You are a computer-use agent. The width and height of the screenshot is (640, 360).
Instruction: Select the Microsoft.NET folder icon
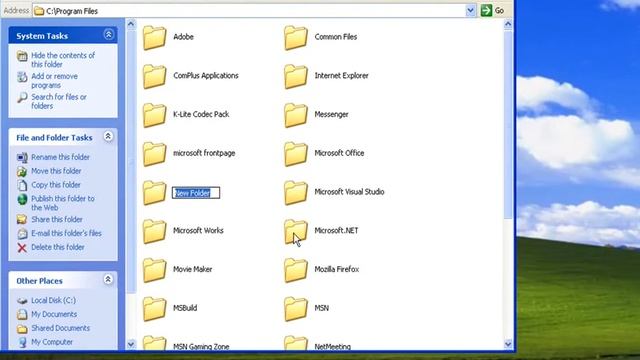(296, 232)
